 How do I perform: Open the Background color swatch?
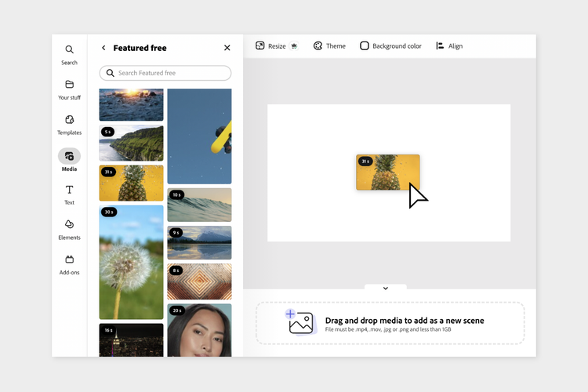click(390, 45)
